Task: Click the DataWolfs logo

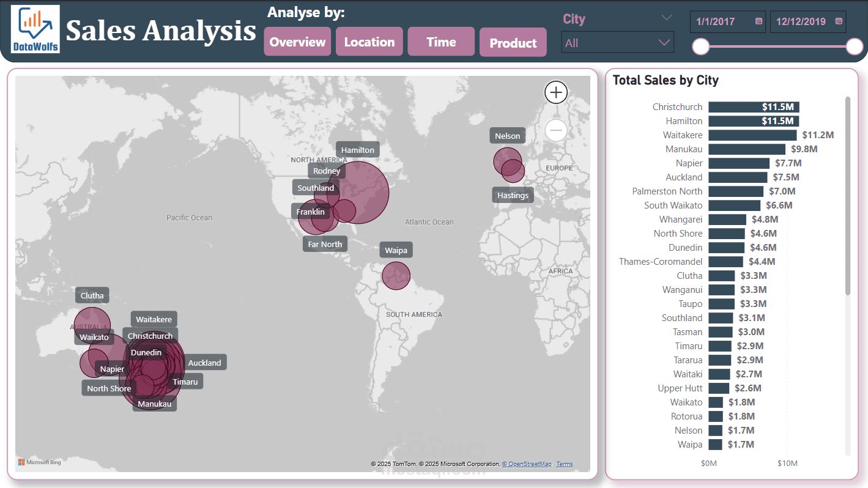Action: click(35, 29)
